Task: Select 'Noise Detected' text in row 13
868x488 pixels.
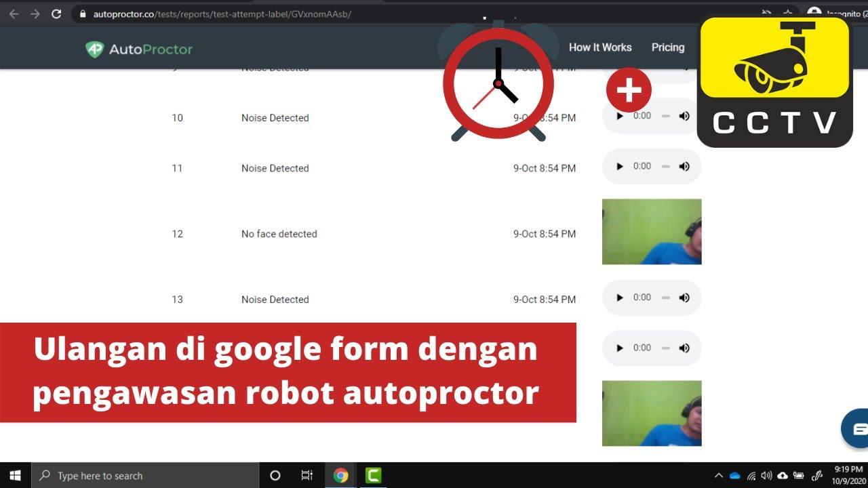Action: click(x=275, y=300)
